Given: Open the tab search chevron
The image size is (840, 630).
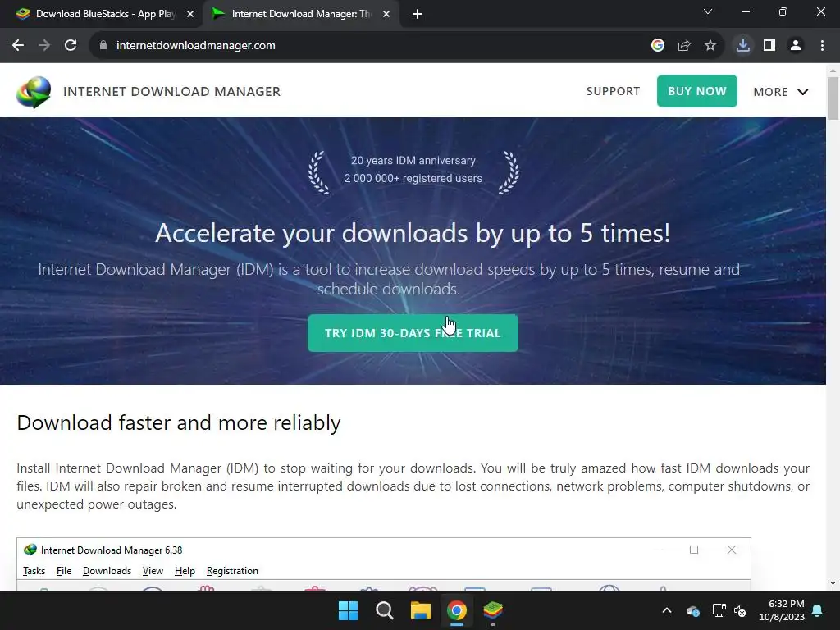Looking at the screenshot, I should pyautogui.click(x=708, y=11).
